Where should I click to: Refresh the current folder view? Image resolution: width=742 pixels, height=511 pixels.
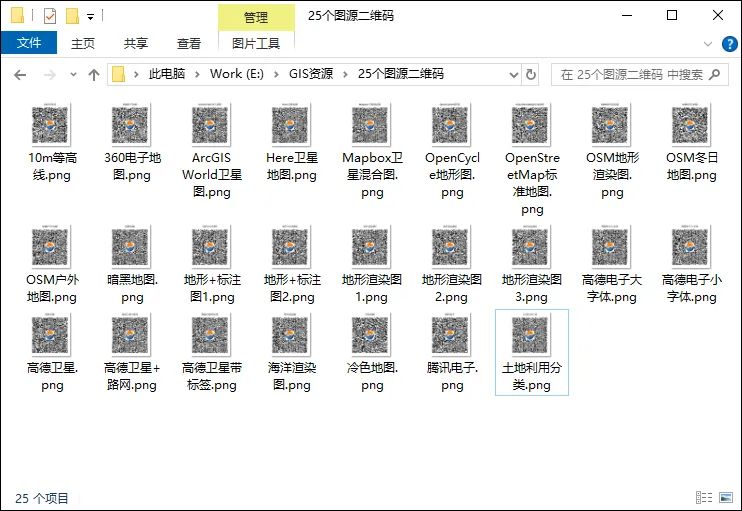(x=531, y=75)
